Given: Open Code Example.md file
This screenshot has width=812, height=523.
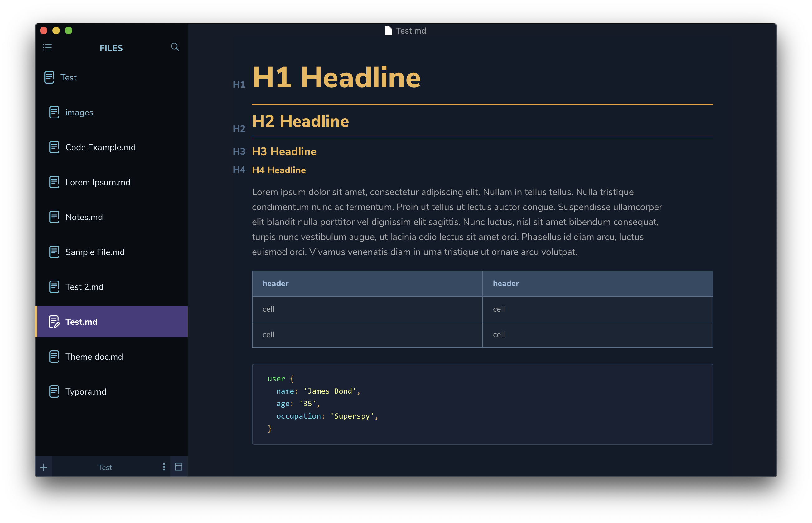Looking at the screenshot, I should (x=100, y=147).
